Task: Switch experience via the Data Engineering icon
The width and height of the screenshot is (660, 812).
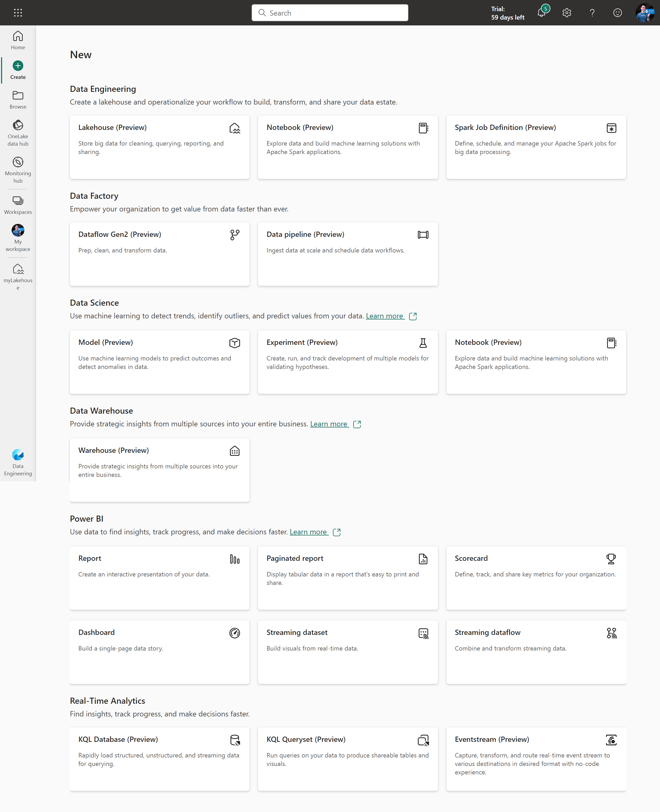Action: pos(17,461)
